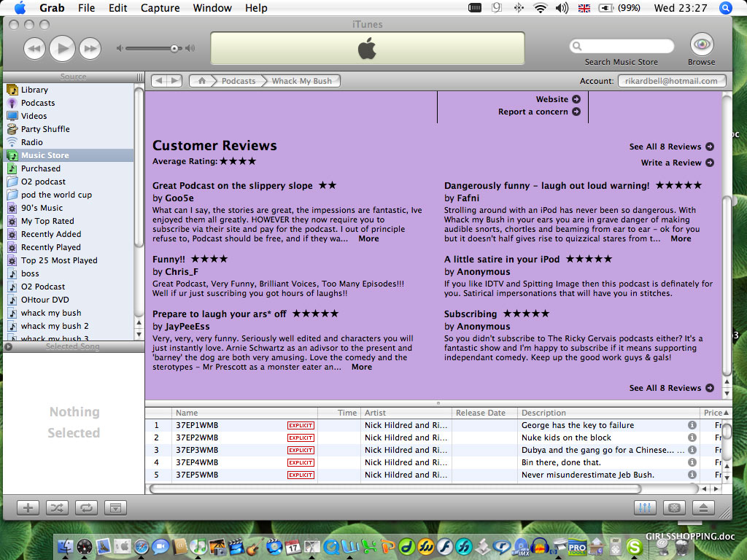Select Videos in the Source list
Screen dimensions: 747x560
(34, 116)
